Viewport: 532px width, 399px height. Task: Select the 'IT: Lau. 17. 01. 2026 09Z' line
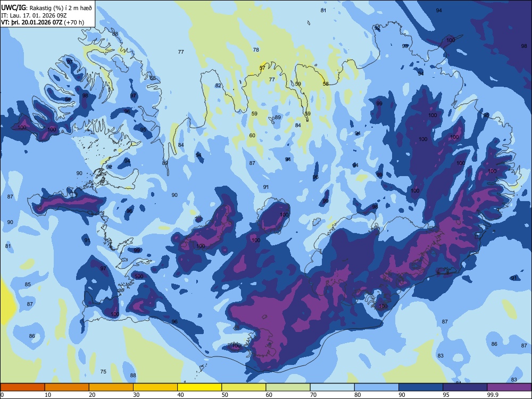(x=34, y=15)
